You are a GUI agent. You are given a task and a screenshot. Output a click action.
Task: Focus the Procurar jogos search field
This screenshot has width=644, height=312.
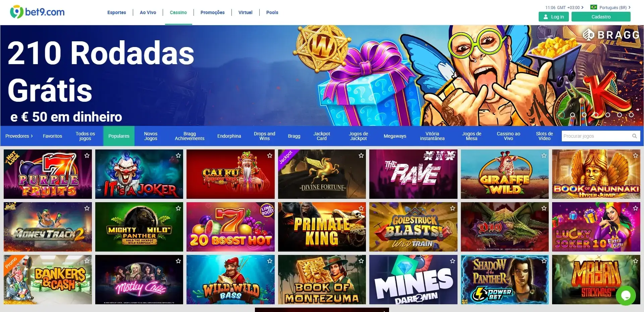(x=601, y=136)
